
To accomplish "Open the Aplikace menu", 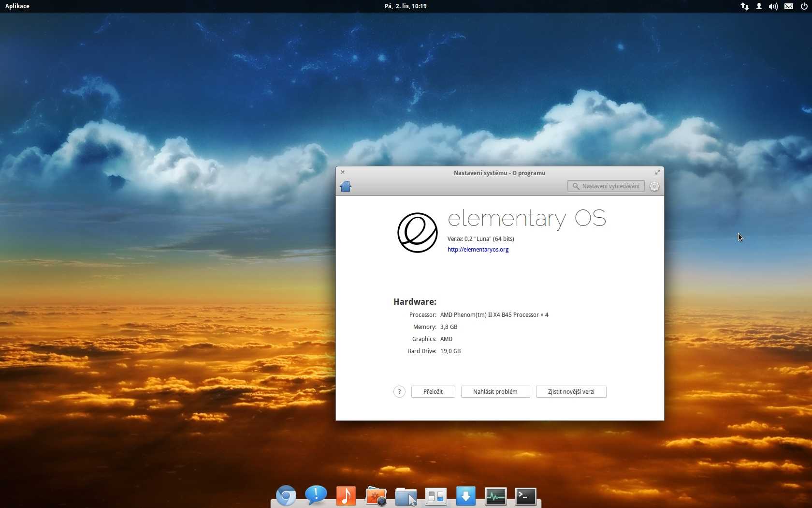I will point(17,6).
